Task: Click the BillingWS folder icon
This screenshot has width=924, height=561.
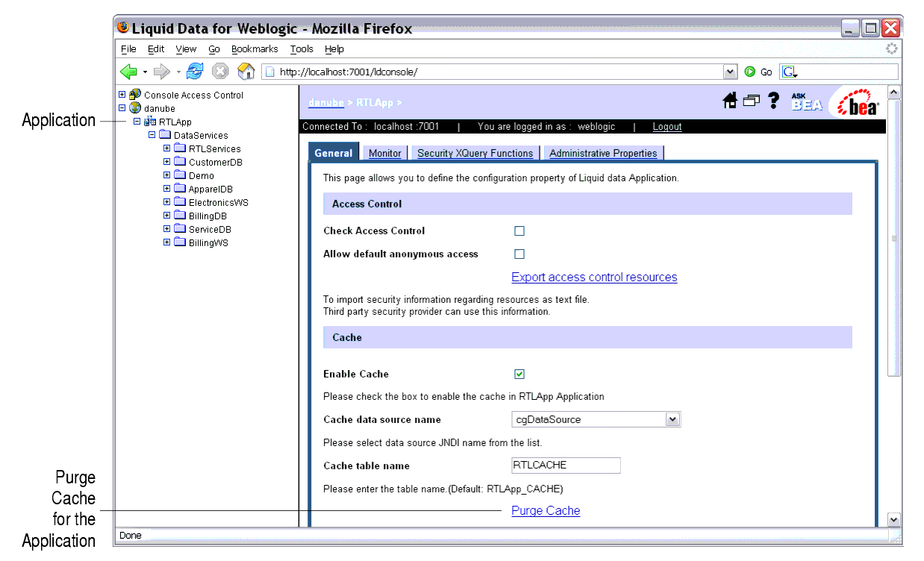Action: point(180,242)
